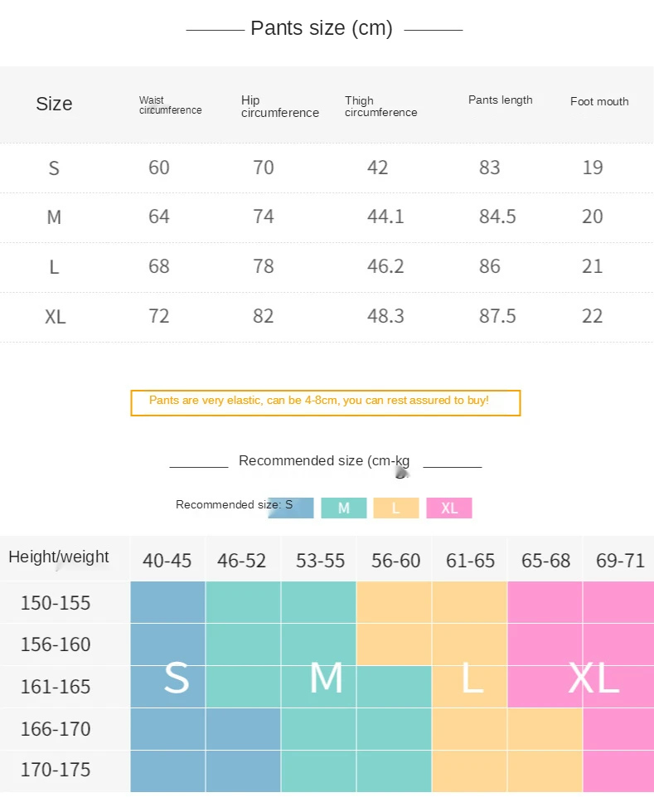The image size is (654, 812).
Task: Select the Thigh circumference column header
Action: [x=380, y=106]
